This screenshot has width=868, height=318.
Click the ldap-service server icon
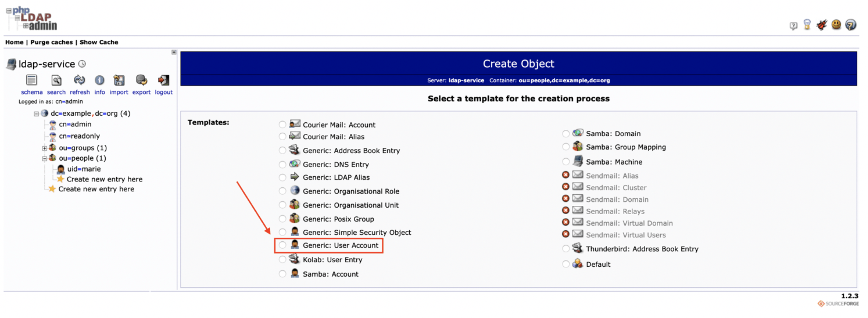click(11, 64)
